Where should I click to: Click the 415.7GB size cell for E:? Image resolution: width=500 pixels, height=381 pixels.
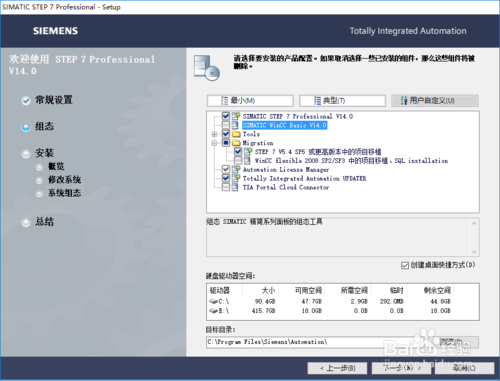264,311
